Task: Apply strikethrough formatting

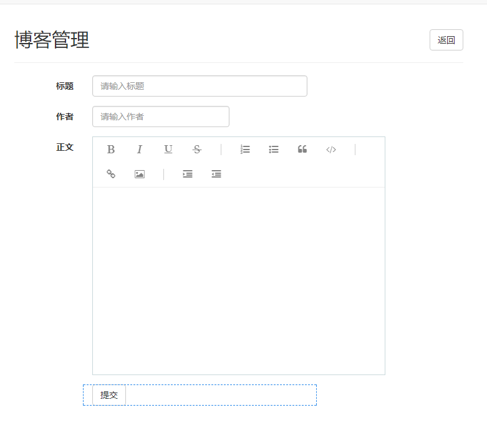Action: [x=196, y=150]
